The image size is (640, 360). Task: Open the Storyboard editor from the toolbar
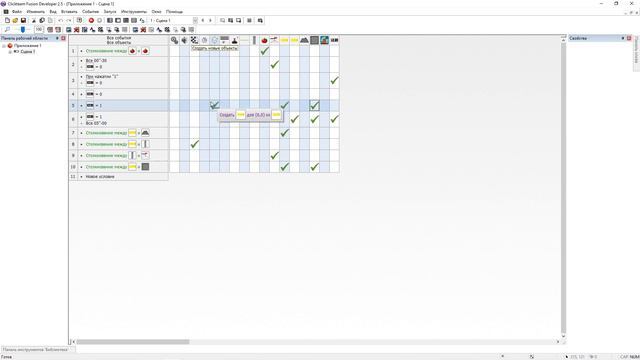click(x=110, y=20)
